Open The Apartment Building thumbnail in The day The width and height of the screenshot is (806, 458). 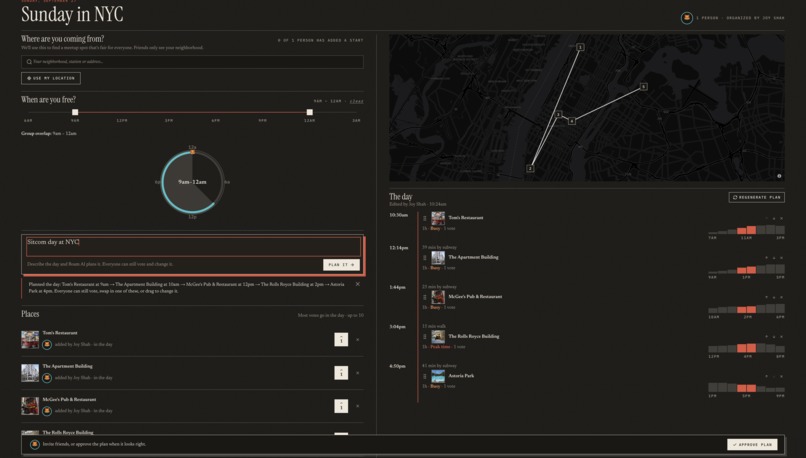tap(438, 258)
